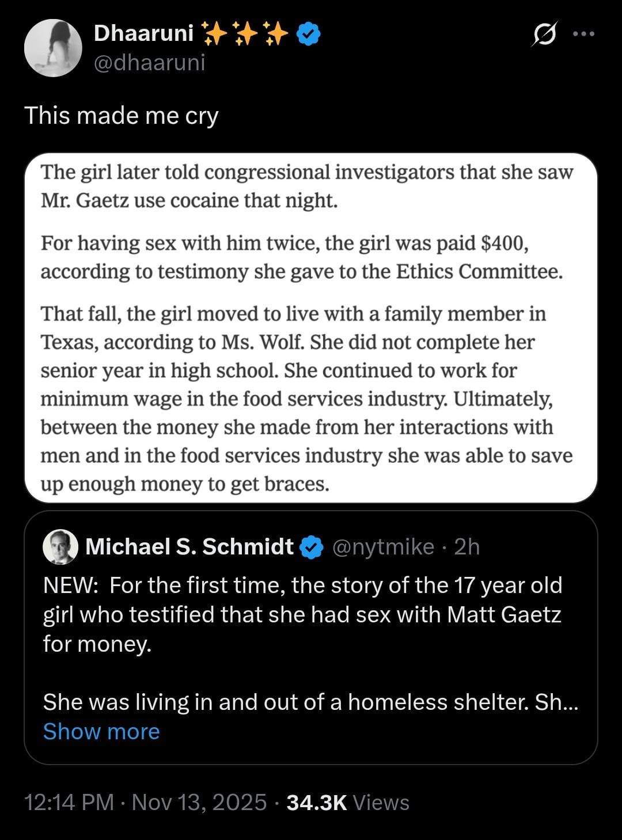Open the @dhaaruni handle link
Viewport: 622px width, 840px height.
coord(149,62)
